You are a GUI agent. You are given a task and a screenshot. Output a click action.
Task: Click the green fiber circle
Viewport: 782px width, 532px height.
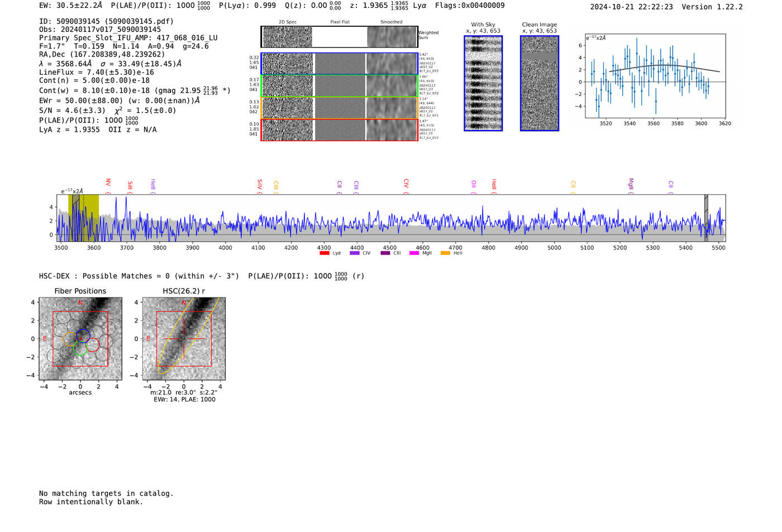(x=80, y=348)
